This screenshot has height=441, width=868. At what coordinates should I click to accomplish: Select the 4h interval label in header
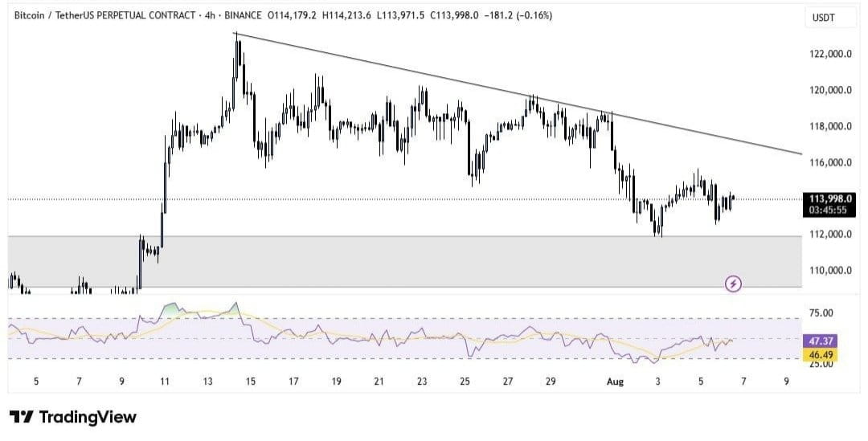pyautogui.click(x=210, y=16)
